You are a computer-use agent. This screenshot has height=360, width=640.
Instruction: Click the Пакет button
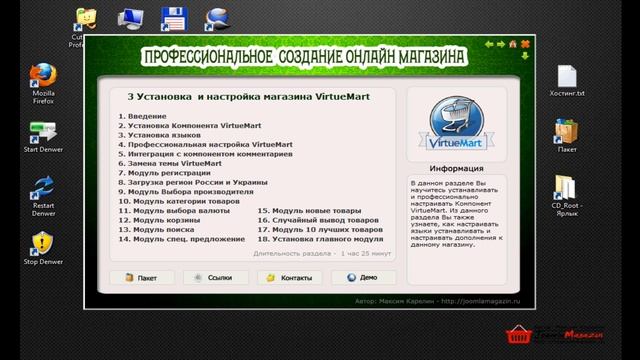[142, 278]
